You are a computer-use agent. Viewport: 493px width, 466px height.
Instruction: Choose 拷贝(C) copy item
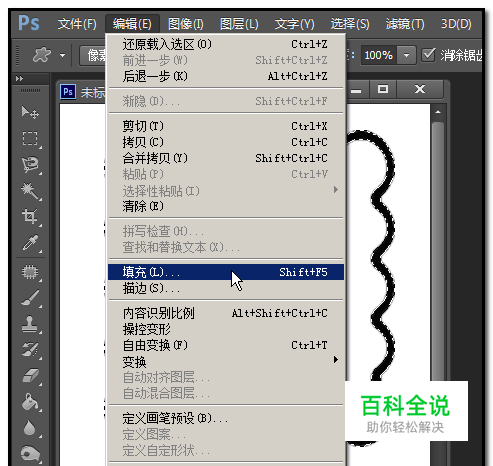pos(226,142)
